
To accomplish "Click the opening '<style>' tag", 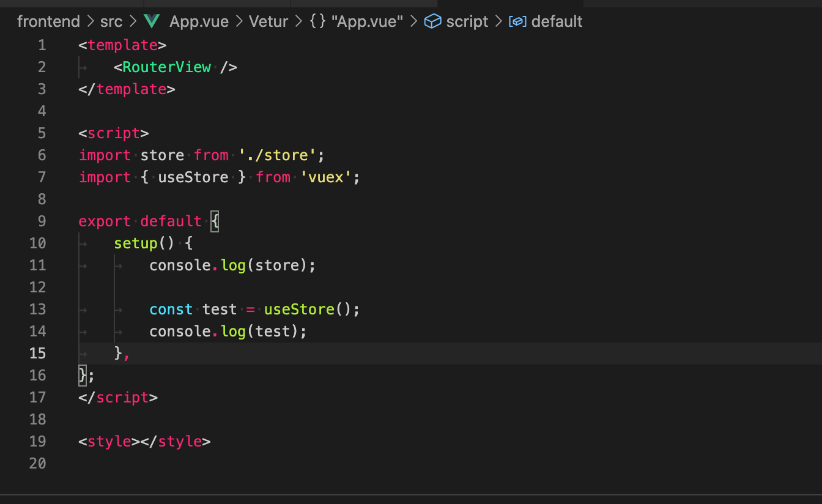I will (109, 442).
